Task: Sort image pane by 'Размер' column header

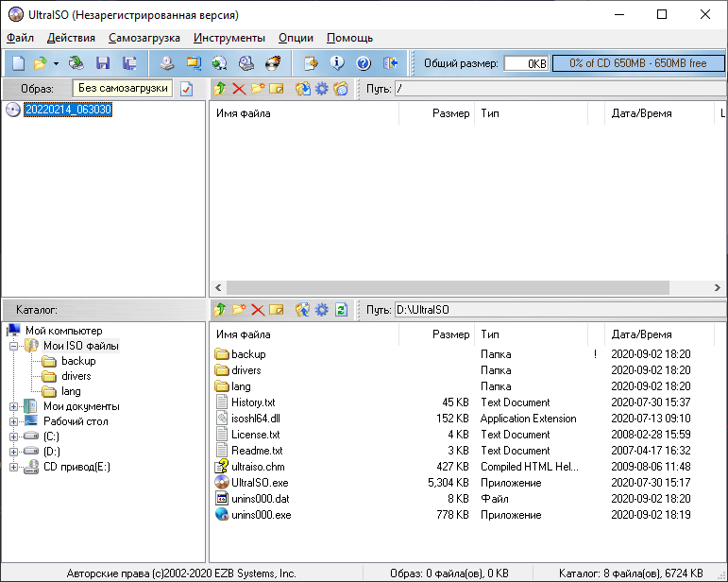Action: coord(436,113)
